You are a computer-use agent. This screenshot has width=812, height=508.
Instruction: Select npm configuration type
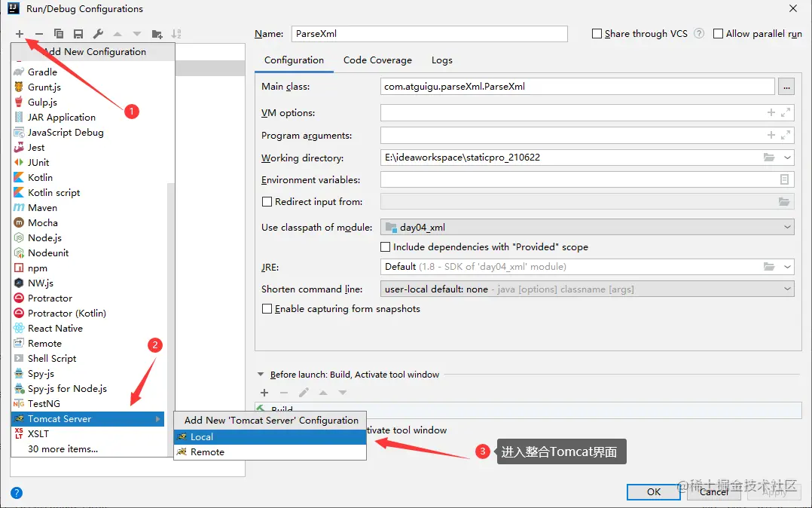pos(87,268)
